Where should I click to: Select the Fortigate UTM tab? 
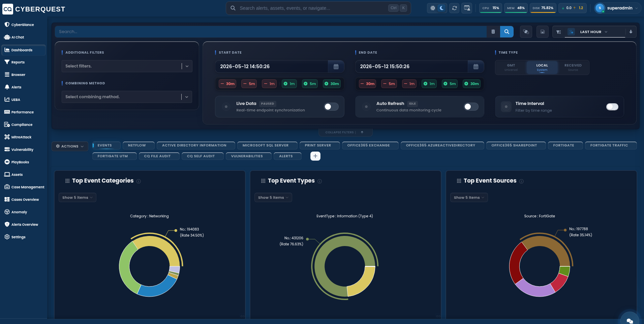tap(113, 156)
